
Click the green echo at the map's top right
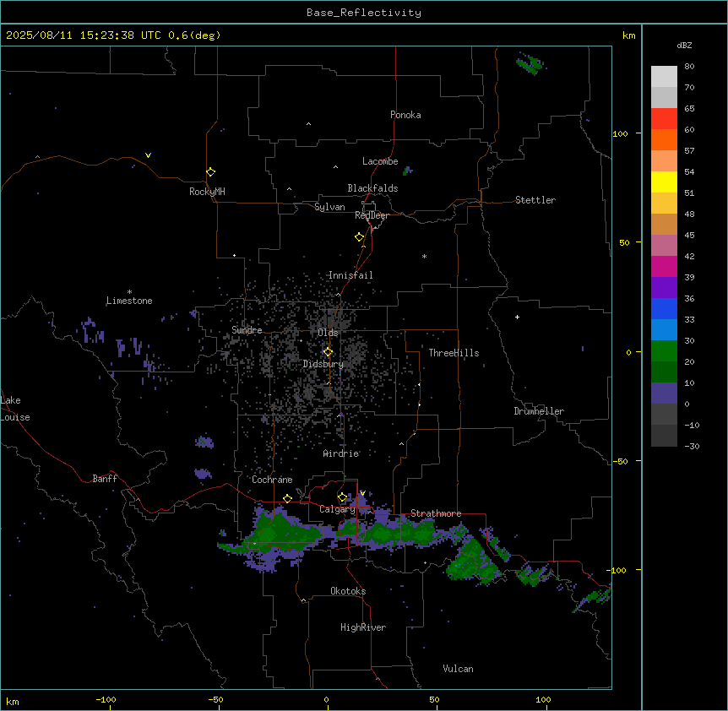click(x=530, y=63)
